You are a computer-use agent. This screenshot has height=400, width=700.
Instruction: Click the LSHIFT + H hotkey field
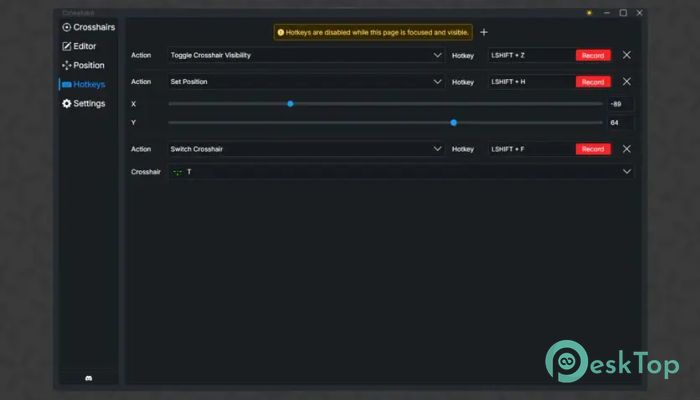(x=531, y=82)
